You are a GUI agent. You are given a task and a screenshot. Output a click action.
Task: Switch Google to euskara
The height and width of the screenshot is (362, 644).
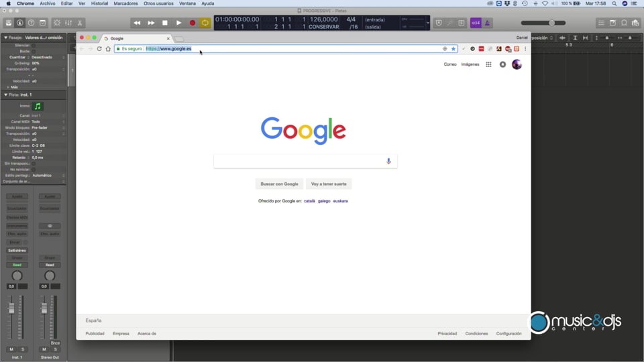341,201
